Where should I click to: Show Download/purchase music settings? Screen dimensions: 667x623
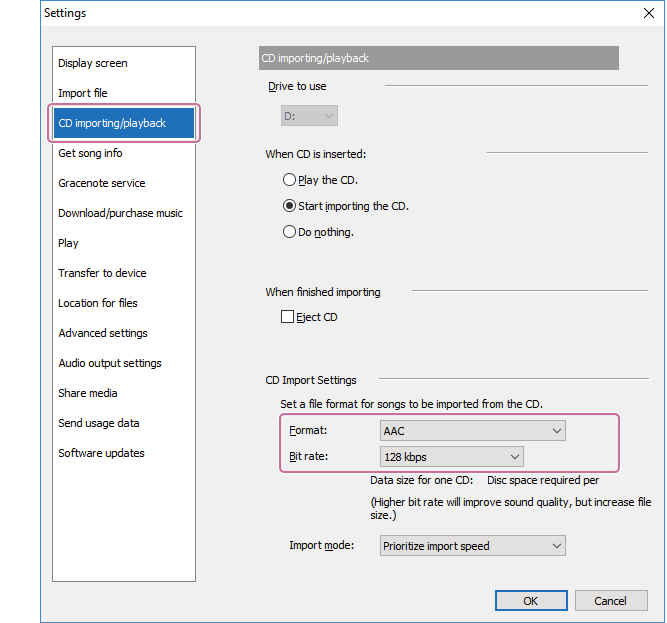point(120,213)
